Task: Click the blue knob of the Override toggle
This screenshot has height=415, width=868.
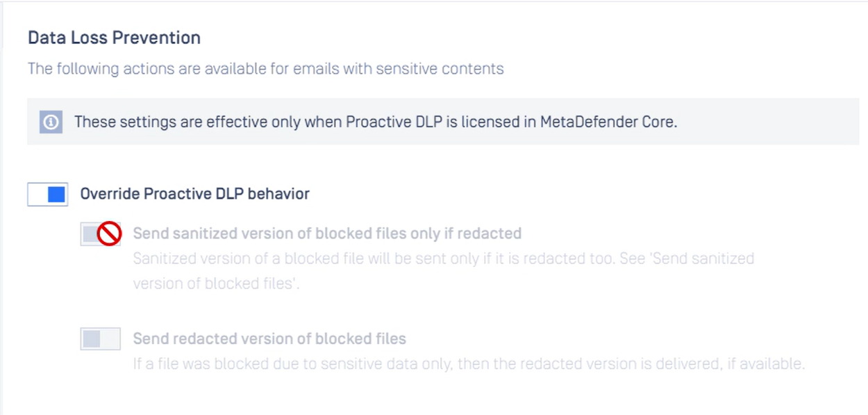Action: tap(57, 194)
